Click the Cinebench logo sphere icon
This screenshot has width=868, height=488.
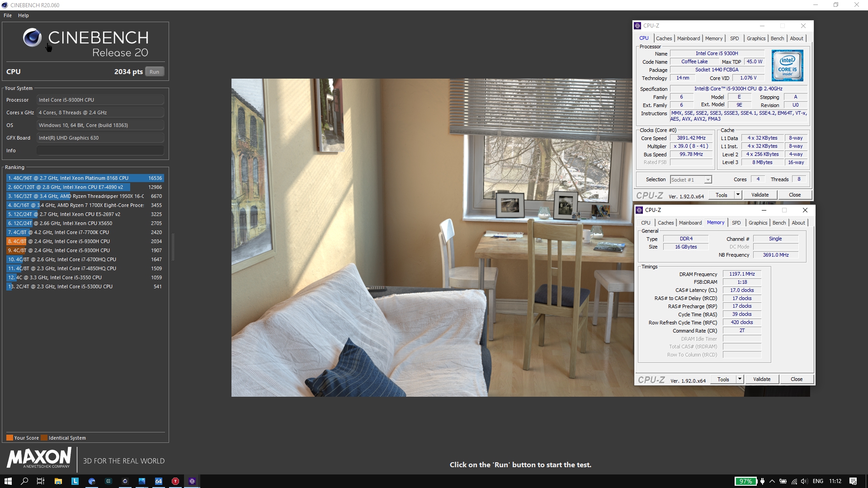pyautogui.click(x=32, y=38)
